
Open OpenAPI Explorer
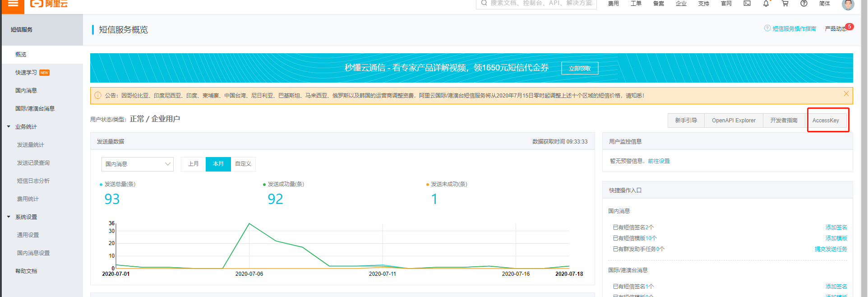point(734,121)
